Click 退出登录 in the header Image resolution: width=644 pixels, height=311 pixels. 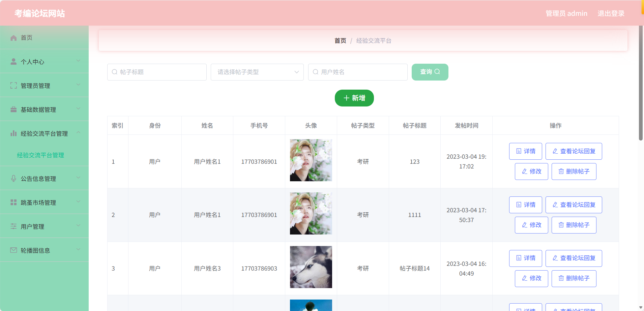click(611, 13)
